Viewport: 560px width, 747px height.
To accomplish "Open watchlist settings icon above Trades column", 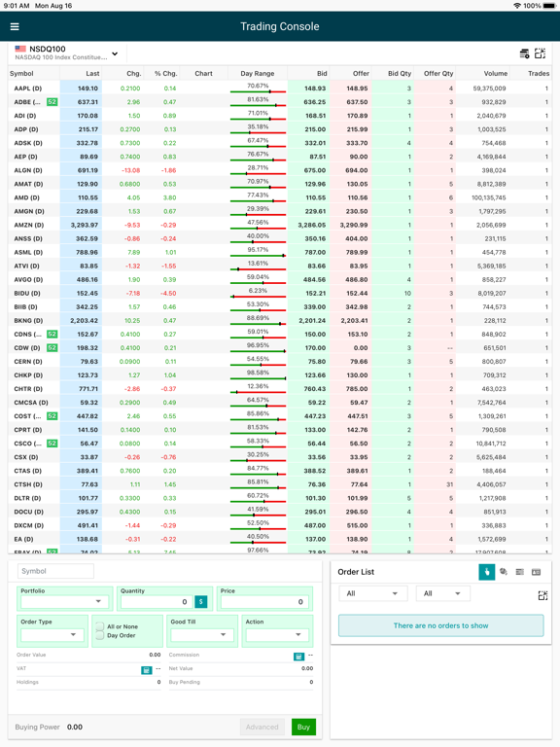I will (x=524, y=53).
